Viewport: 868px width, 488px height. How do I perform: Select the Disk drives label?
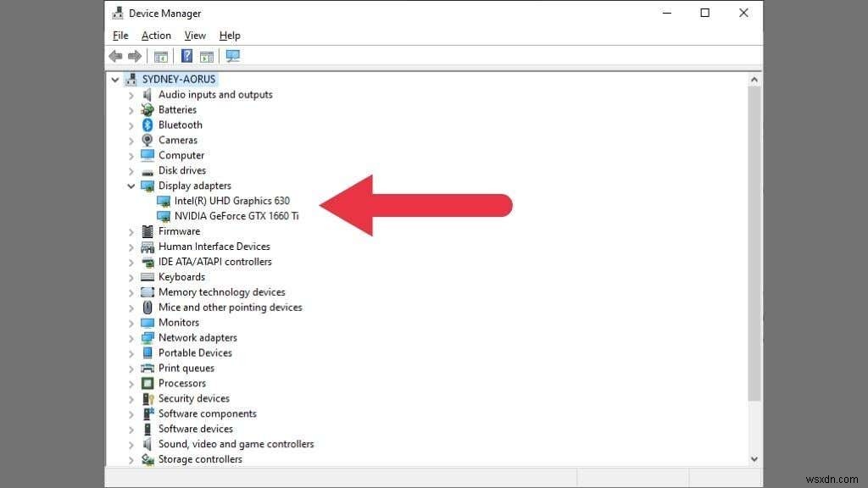(182, 170)
